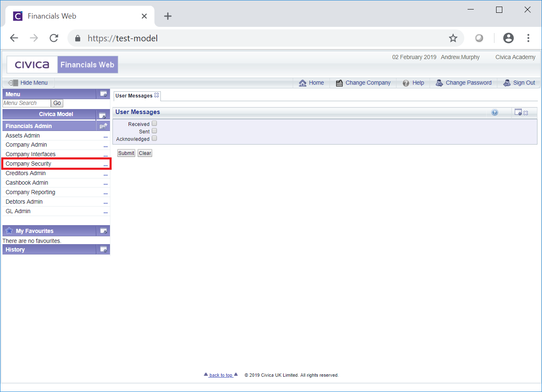Collapse the Menu panel using its header icon
Viewport: 542px width, 392px height.
tap(103, 94)
